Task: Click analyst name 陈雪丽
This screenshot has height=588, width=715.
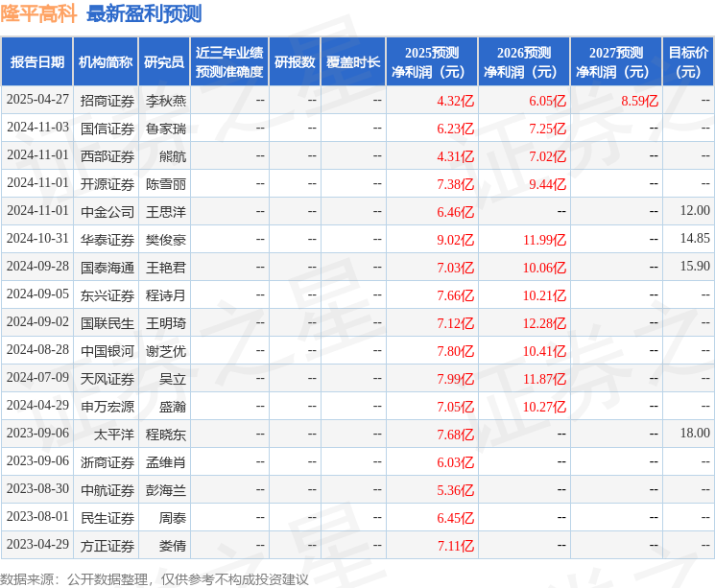Action: point(166,184)
